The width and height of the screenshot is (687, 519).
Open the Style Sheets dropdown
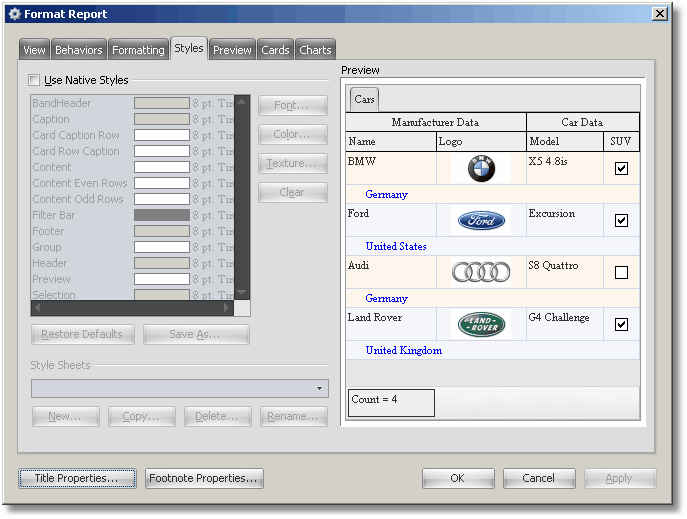pyautogui.click(x=319, y=388)
